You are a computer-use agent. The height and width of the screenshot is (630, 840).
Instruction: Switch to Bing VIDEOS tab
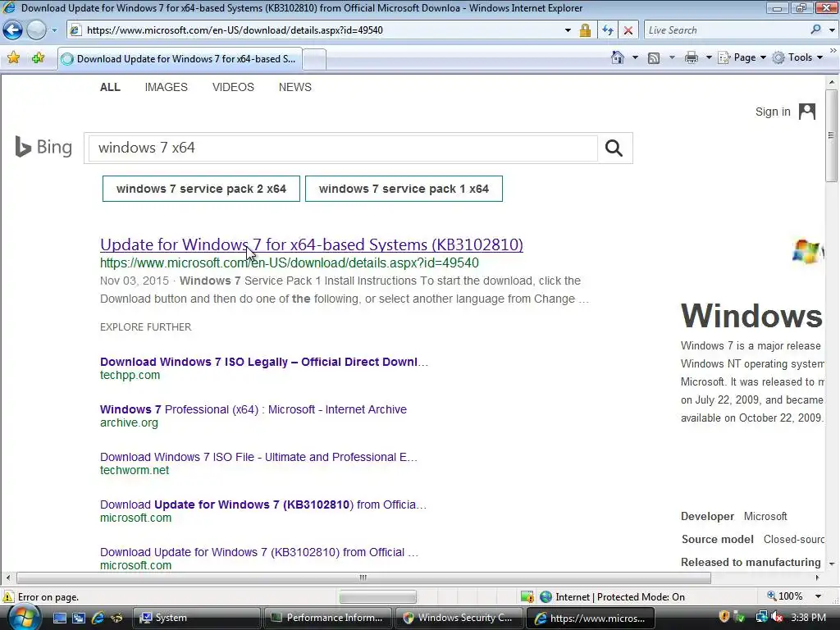pos(233,87)
